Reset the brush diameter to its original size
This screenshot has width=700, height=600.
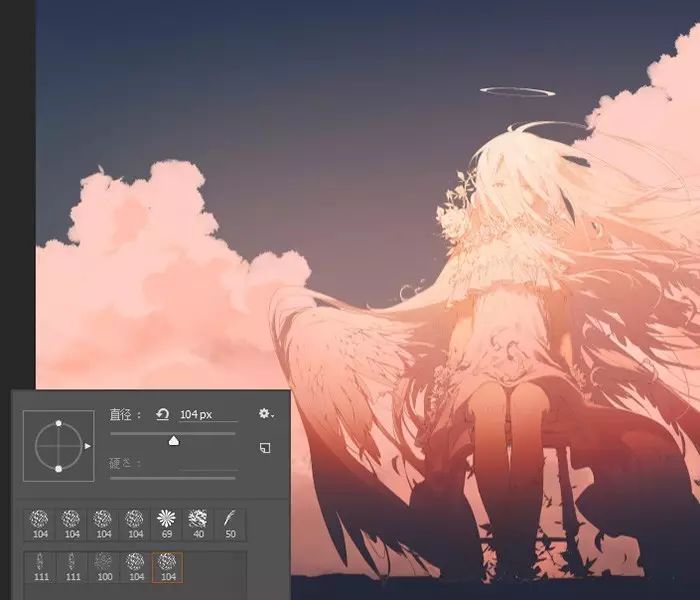162,415
